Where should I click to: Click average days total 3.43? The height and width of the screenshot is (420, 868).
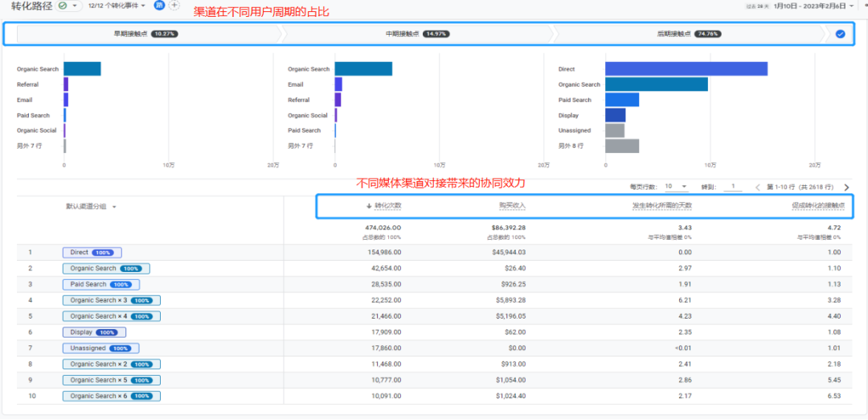tap(686, 228)
